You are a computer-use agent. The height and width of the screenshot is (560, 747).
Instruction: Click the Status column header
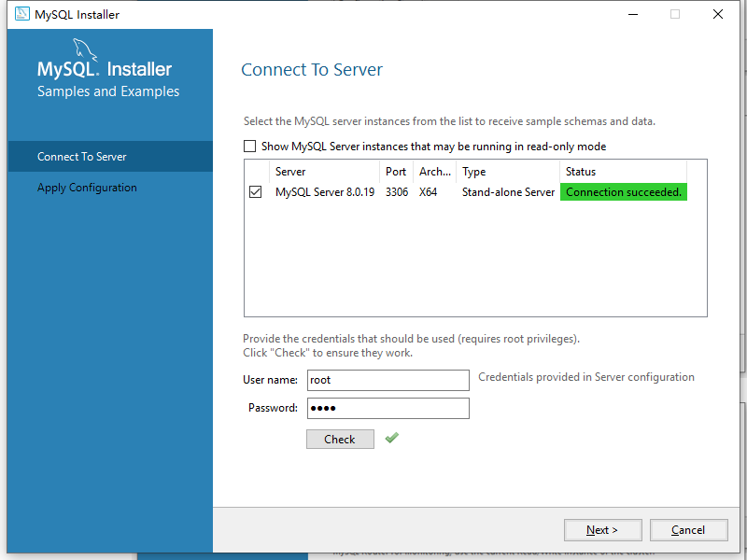point(623,172)
